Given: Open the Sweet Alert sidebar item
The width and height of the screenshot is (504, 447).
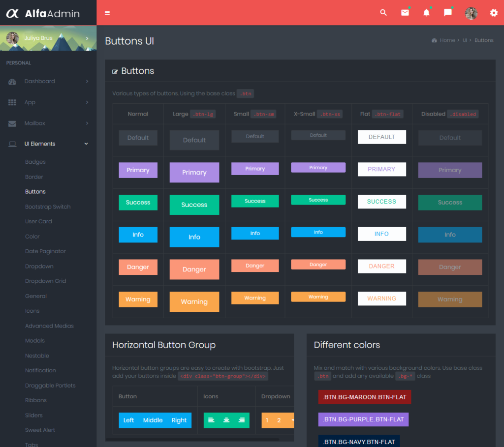Looking at the screenshot, I should point(40,430).
